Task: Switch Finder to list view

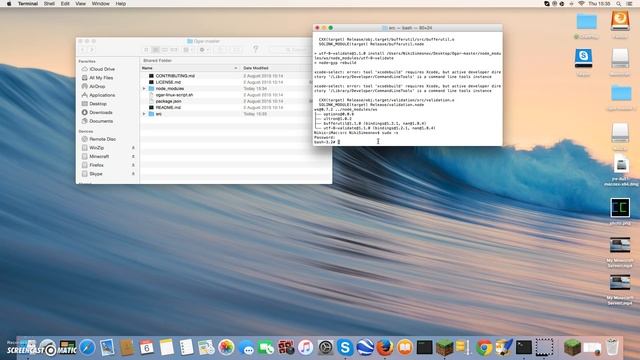Action: coord(156,50)
